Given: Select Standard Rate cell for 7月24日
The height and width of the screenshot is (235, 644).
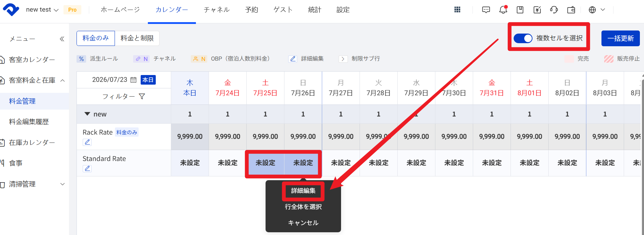Looking at the screenshot, I should pos(228,163).
